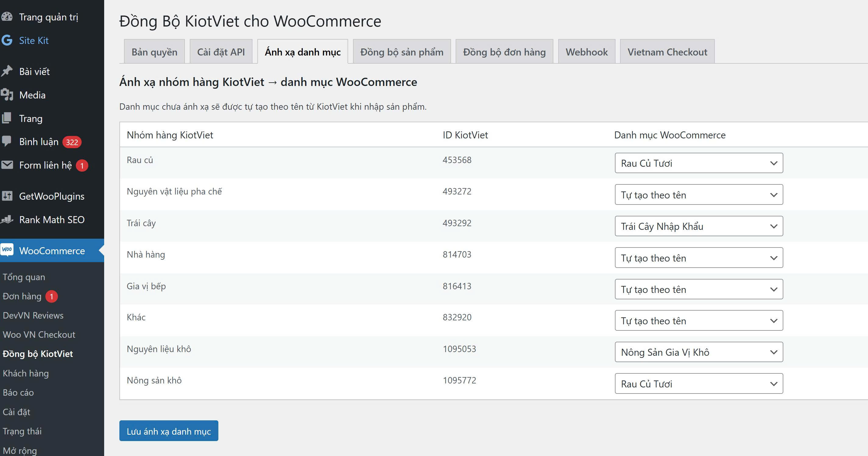
Task: Click the Form liên hệ envelope icon
Action: [x=7, y=165]
